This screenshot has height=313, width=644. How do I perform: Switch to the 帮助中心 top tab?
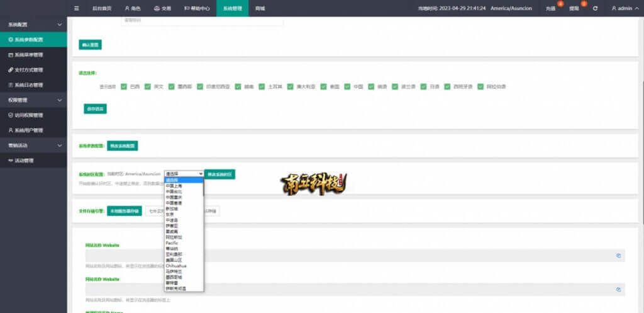[196, 8]
